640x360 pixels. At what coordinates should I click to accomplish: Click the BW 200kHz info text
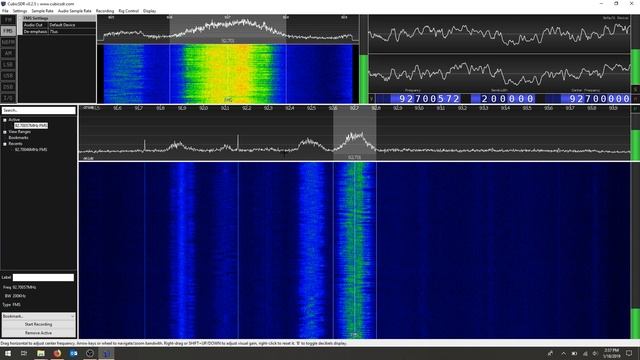pos(15,296)
